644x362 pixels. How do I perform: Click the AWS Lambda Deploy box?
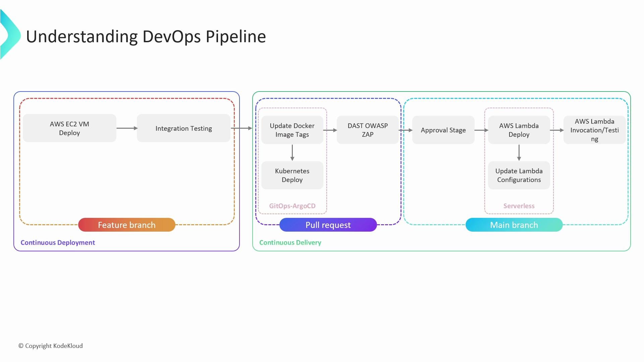tap(519, 130)
